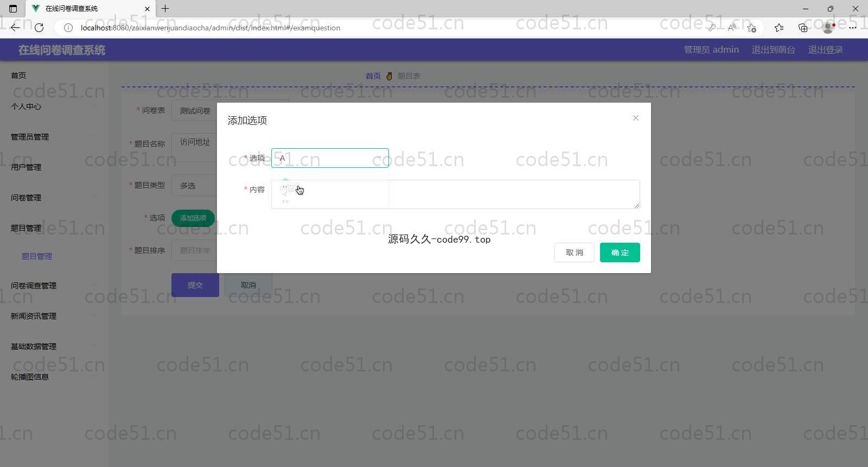
Task: Open the collections icon
Action: pos(803,28)
